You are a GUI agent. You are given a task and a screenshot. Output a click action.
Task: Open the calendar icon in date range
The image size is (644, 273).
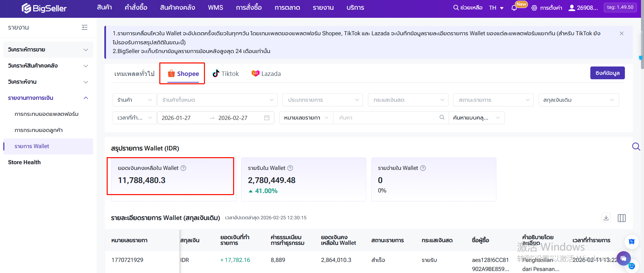pos(267,118)
